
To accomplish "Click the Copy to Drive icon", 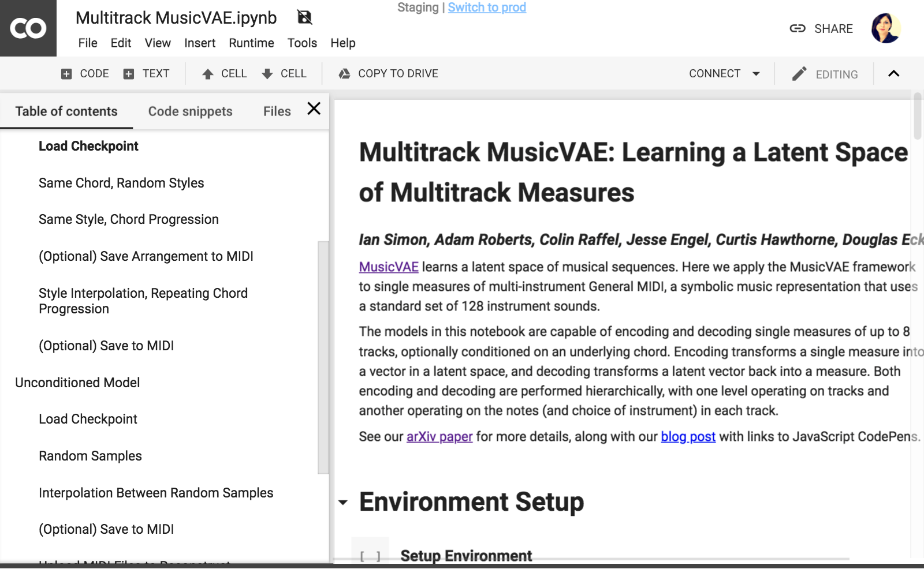I will [345, 74].
